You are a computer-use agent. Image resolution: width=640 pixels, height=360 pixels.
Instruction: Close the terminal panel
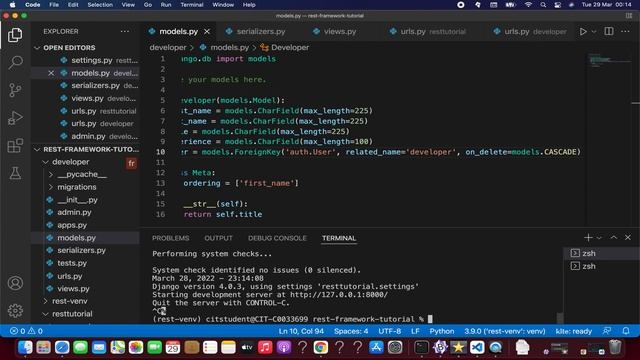pos(628,238)
